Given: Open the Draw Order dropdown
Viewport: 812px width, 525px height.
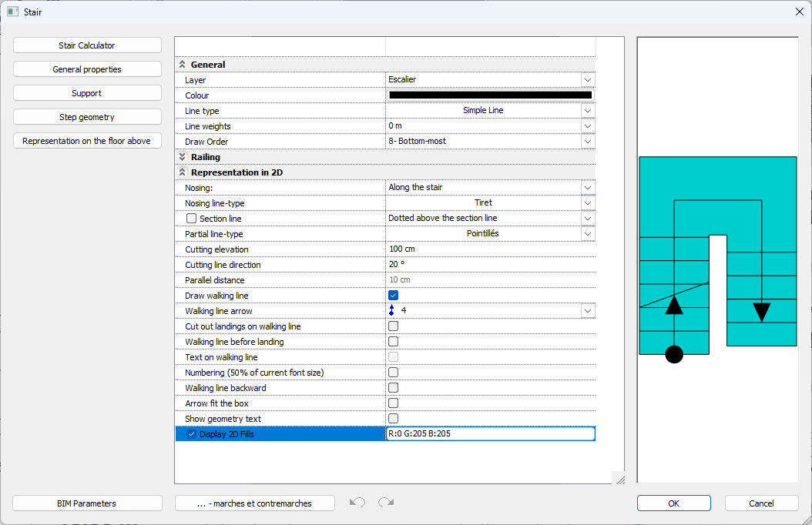Looking at the screenshot, I should point(587,142).
